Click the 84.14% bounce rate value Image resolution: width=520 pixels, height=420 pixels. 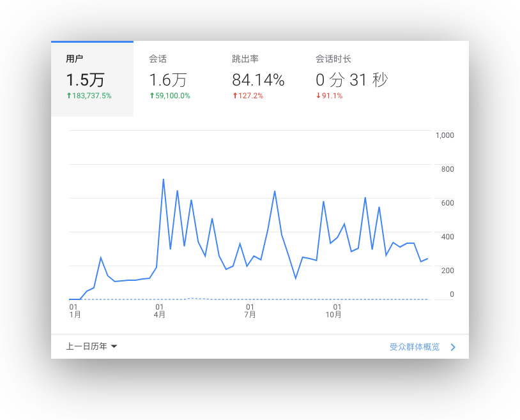pos(258,80)
